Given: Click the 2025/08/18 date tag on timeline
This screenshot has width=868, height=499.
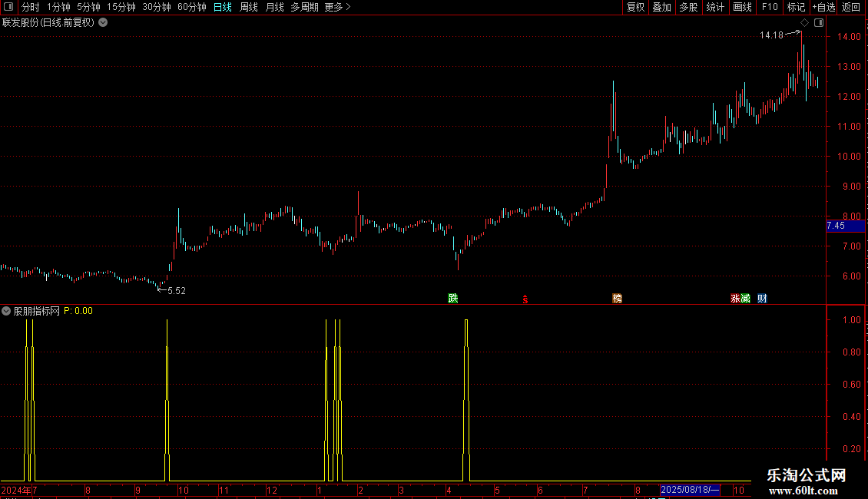Looking at the screenshot, I should coord(690,490).
